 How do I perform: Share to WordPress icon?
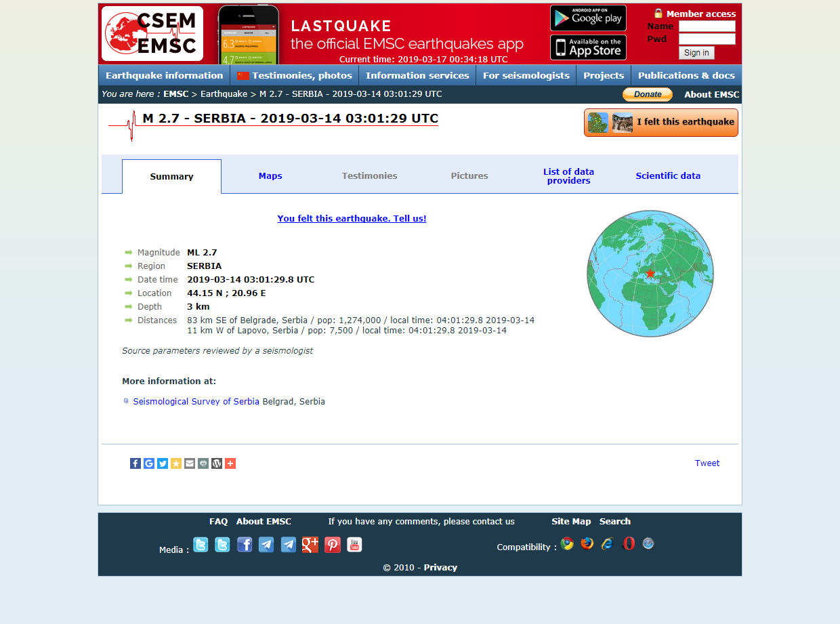(x=217, y=463)
